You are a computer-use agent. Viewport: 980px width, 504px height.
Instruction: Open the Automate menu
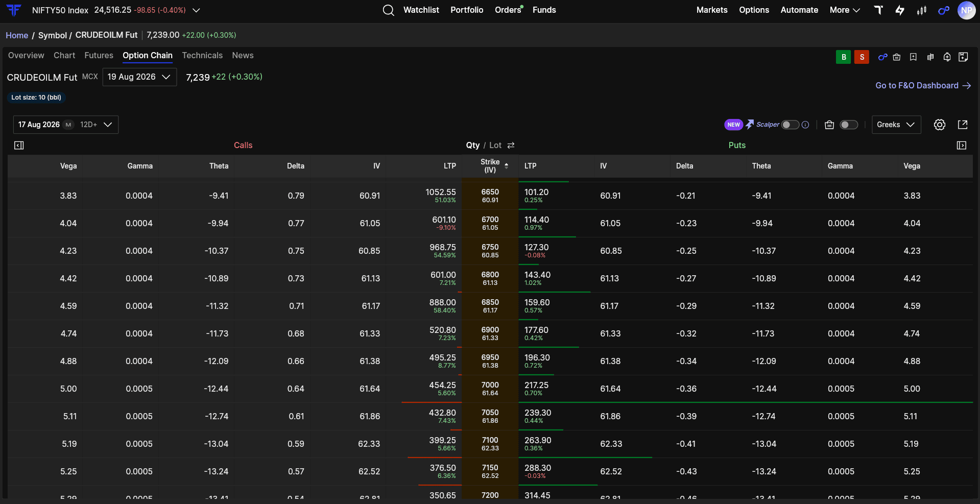[x=799, y=10]
